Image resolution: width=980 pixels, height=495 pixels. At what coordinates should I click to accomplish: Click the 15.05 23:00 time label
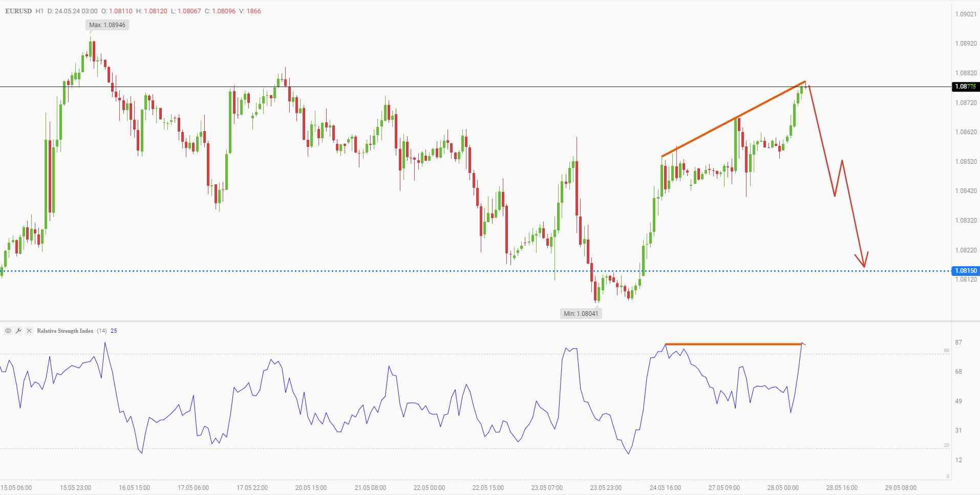(75, 488)
